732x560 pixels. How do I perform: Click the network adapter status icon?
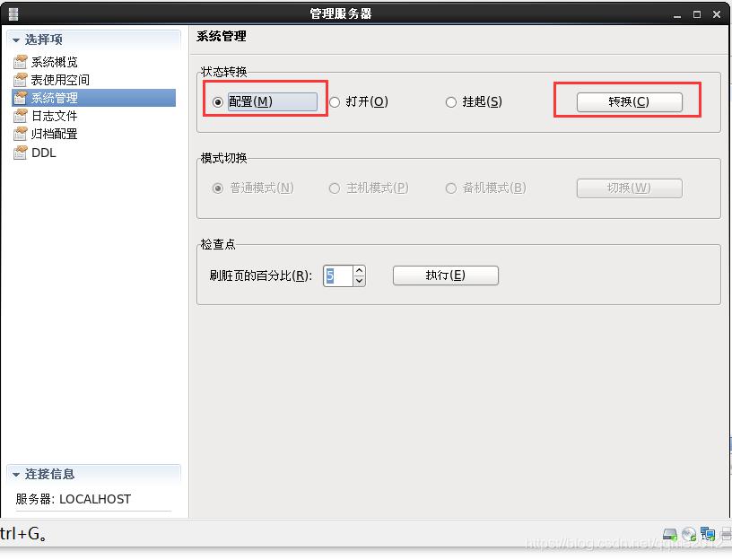pyautogui.click(x=708, y=534)
